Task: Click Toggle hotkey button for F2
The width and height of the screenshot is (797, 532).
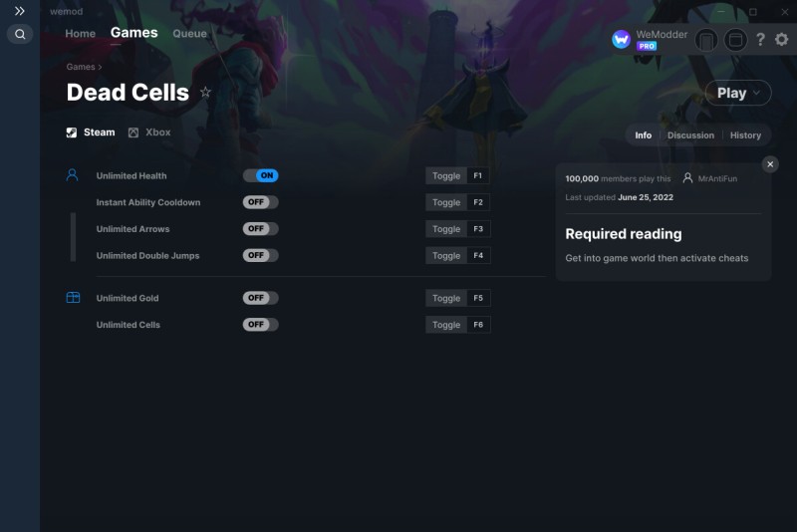Action: pyautogui.click(x=445, y=202)
